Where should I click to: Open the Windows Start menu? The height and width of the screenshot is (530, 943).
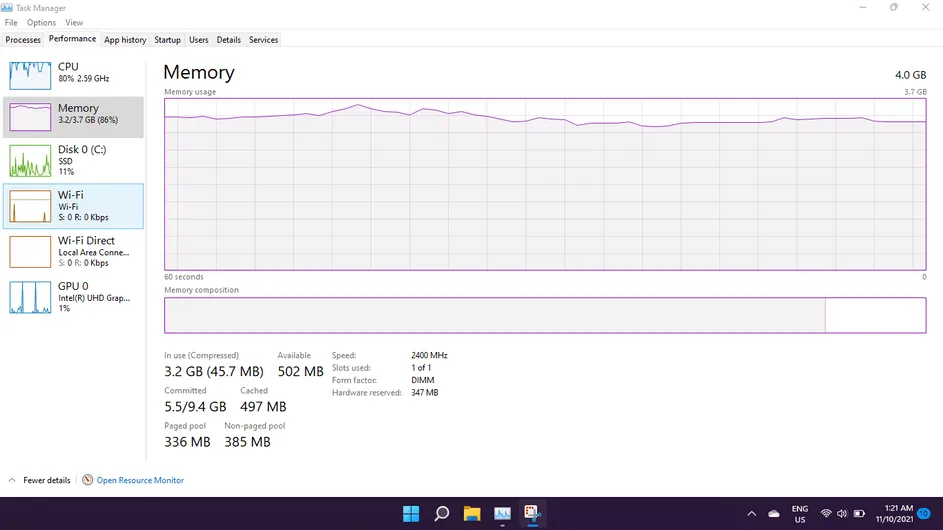pos(411,514)
